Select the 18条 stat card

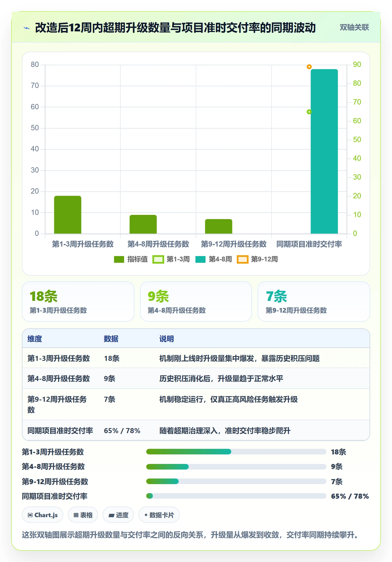click(x=78, y=301)
